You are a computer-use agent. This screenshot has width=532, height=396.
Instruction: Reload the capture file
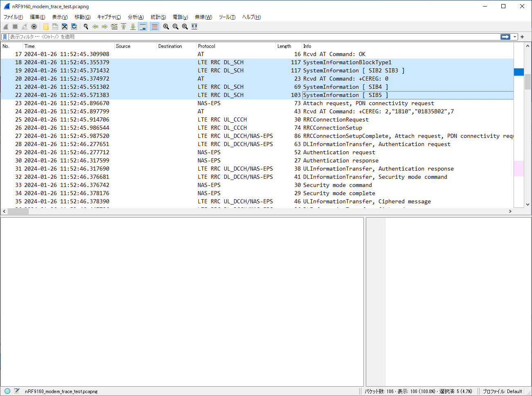tap(74, 27)
